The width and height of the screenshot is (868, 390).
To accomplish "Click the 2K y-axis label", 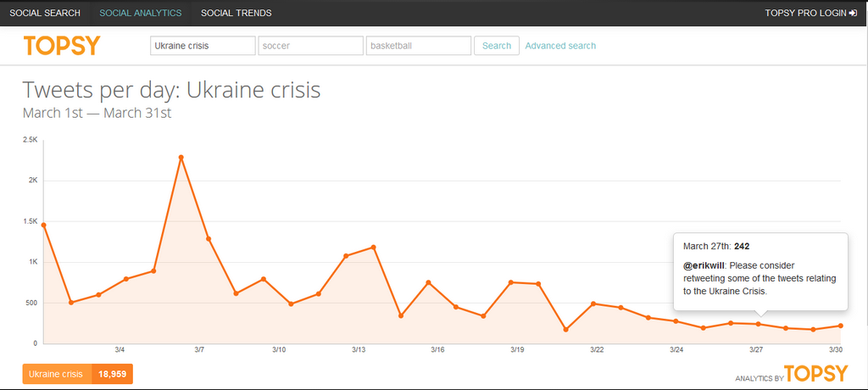I will (x=33, y=181).
